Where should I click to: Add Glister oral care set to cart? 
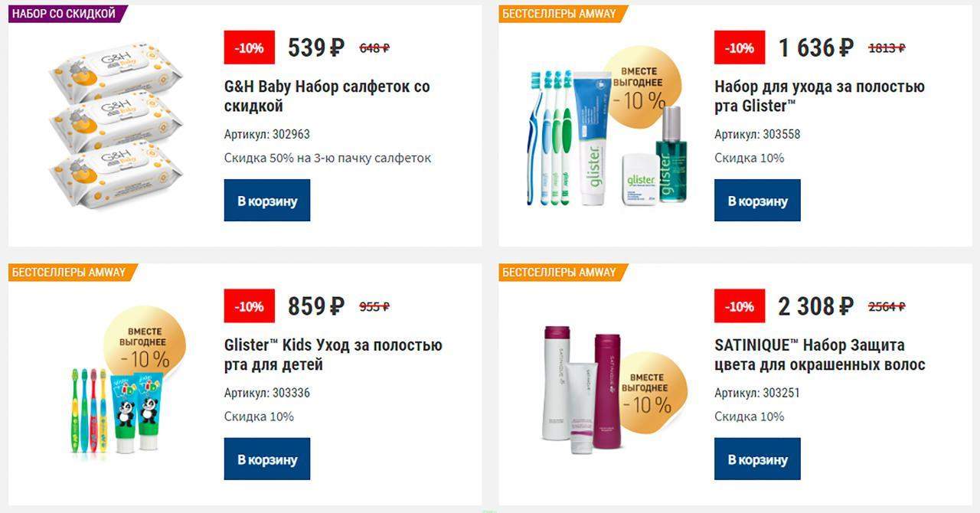pyautogui.click(x=757, y=201)
